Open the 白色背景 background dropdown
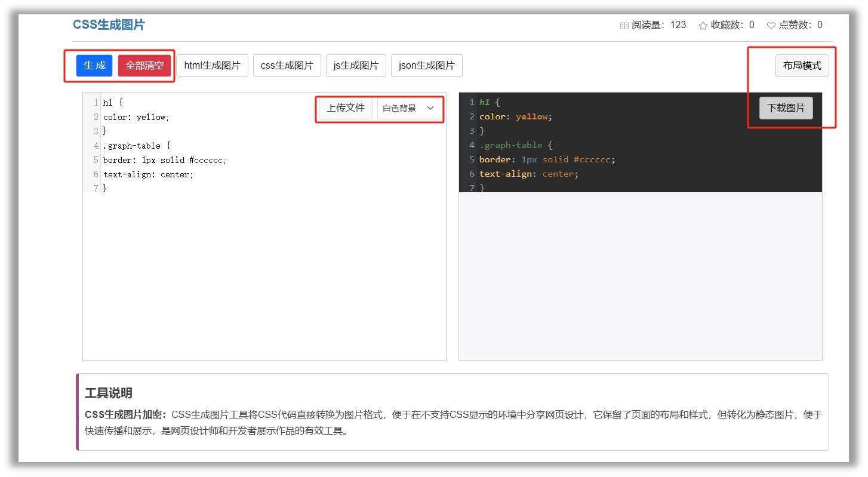This screenshot has width=868, height=477. point(410,108)
